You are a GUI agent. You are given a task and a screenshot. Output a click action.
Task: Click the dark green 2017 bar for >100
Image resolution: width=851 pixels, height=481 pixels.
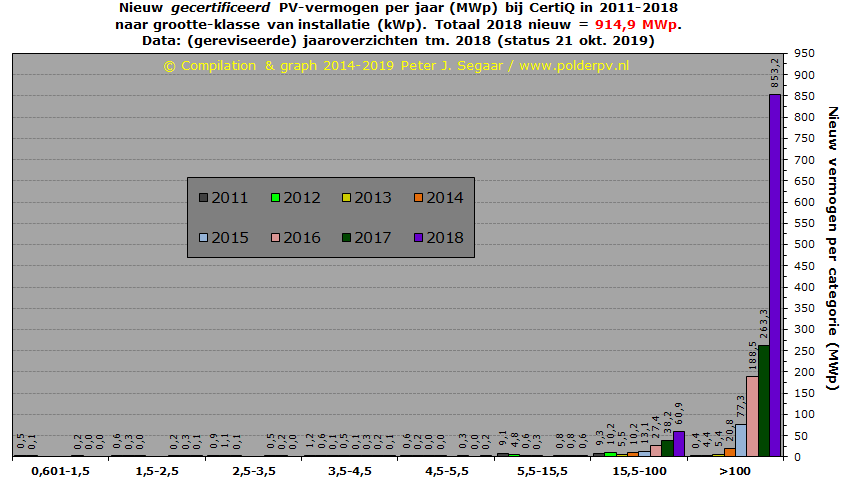point(764,401)
